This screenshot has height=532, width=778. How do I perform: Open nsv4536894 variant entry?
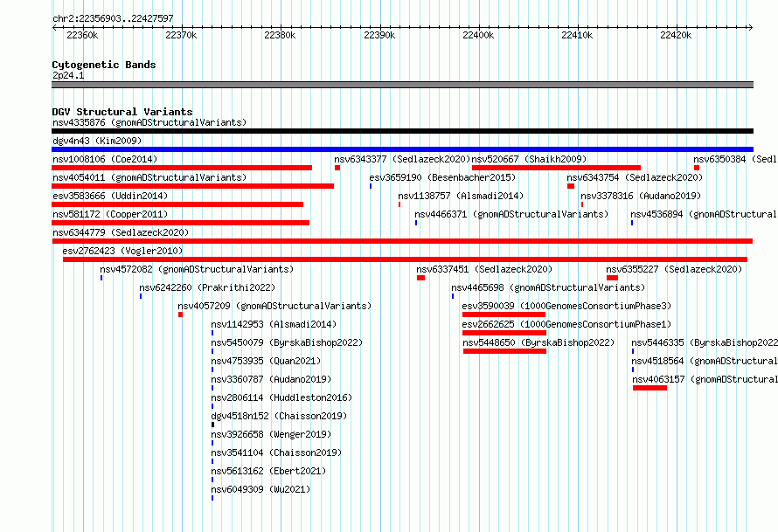pyautogui.click(x=704, y=214)
